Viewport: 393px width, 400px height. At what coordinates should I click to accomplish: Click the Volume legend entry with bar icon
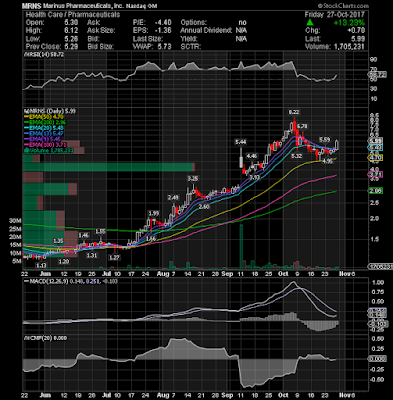tap(49, 151)
